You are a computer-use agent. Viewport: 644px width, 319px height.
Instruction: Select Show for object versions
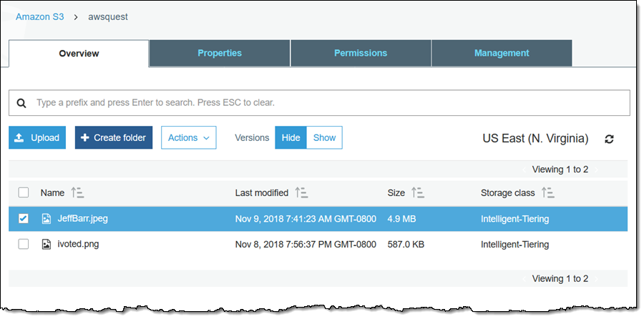tap(324, 138)
